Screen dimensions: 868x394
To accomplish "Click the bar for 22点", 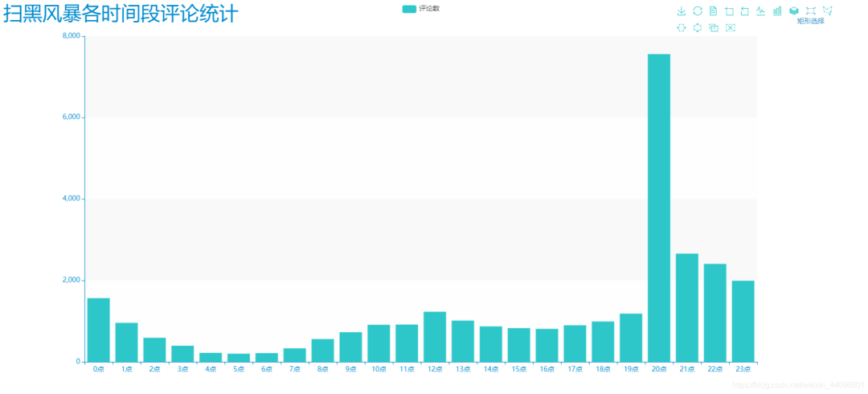I will pyautogui.click(x=714, y=313).
